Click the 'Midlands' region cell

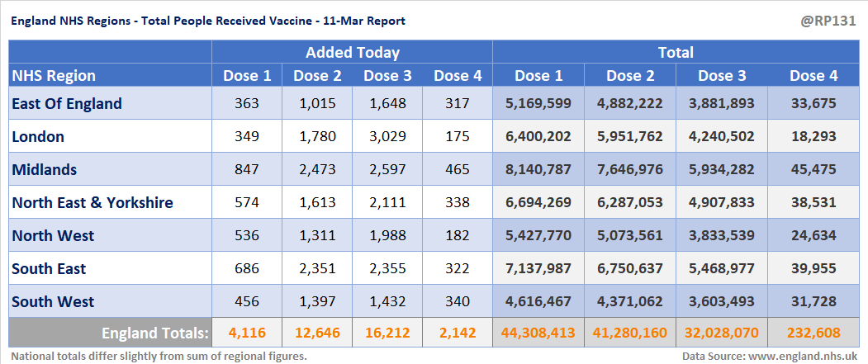pos(45,169)
